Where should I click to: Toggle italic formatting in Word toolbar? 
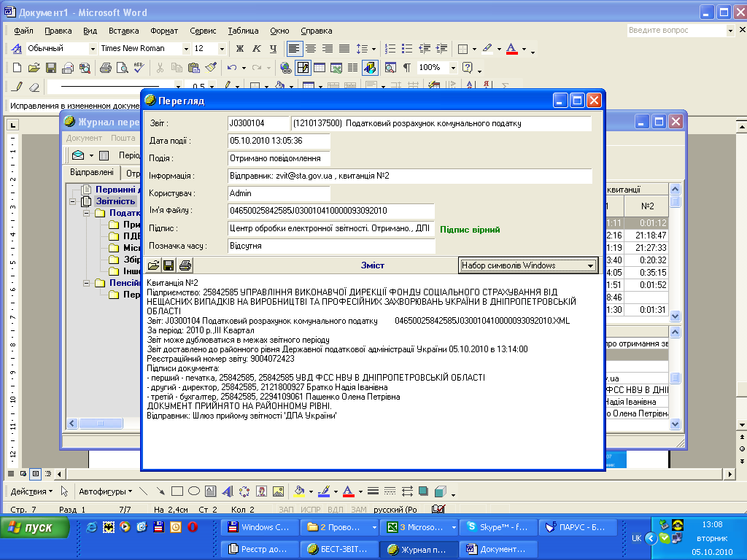(x=256, y=49)
